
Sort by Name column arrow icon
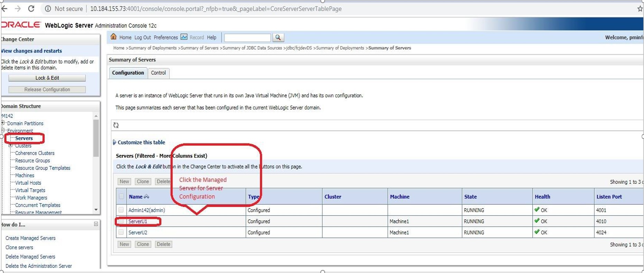[147, 197]
